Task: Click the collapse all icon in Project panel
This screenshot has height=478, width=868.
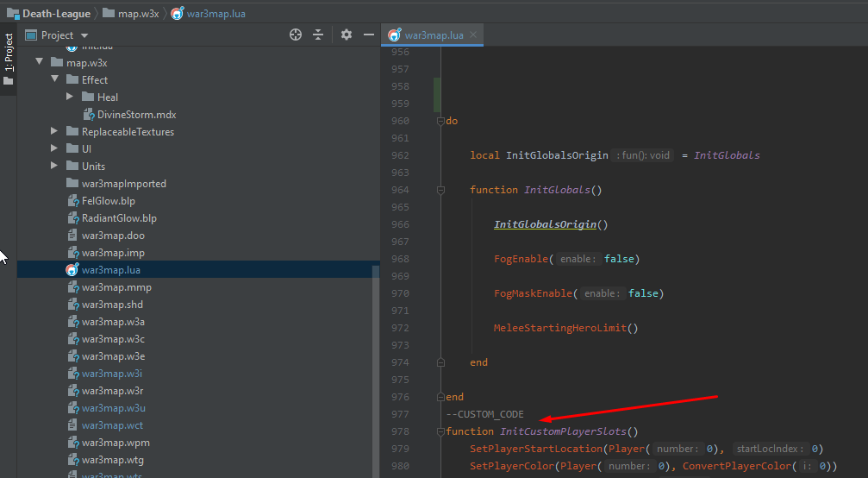Action: 318,35
